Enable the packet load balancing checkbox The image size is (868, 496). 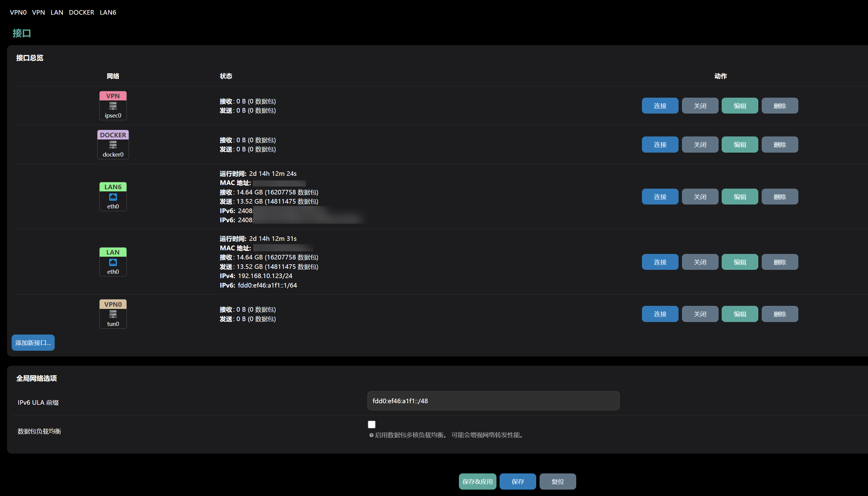point(372,425)
